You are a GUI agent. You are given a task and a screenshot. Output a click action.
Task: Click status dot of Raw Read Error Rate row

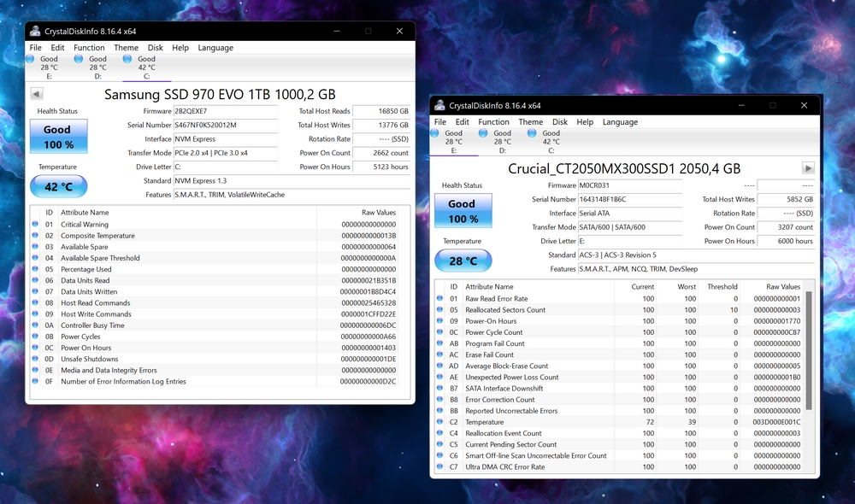click(440, 298)
